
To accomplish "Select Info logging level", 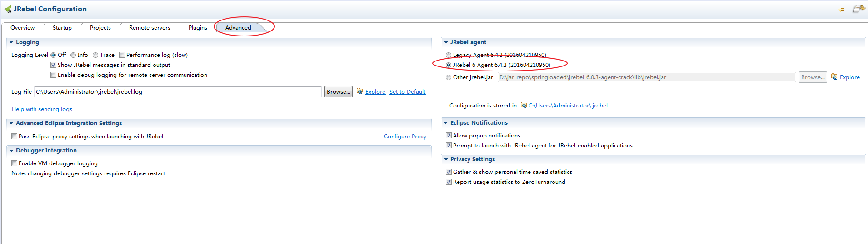I will (x=73, y=55).
